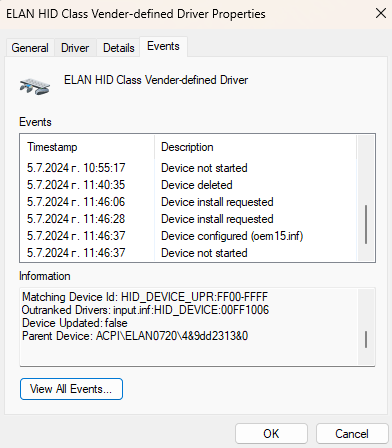Confirm with the OK button
Viewport: 392px width, 448px height.
point(271,434)
